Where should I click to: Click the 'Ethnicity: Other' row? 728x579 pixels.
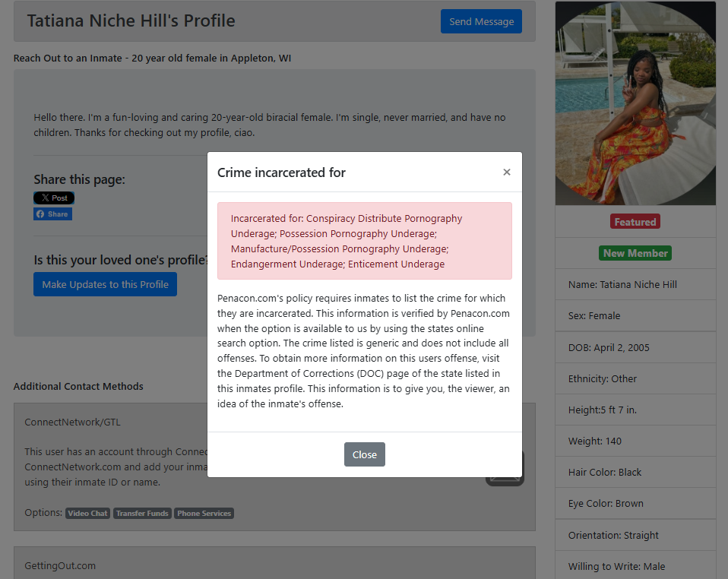pyautogui.click(x=635, y=379)
